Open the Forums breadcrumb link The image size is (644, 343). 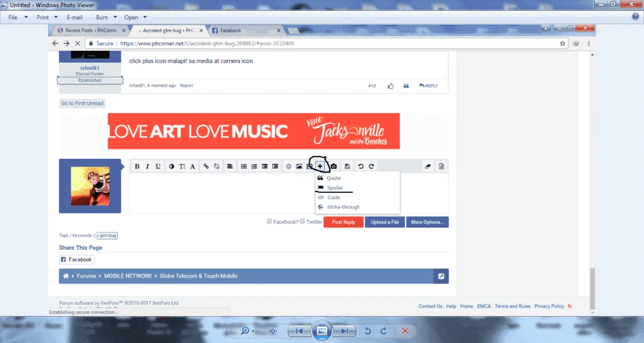pos(86,276)
